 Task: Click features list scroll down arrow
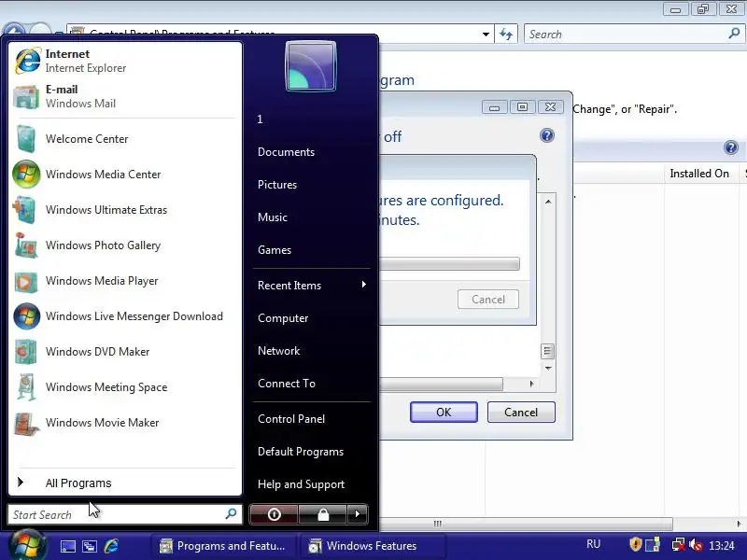tap(548, 368)
